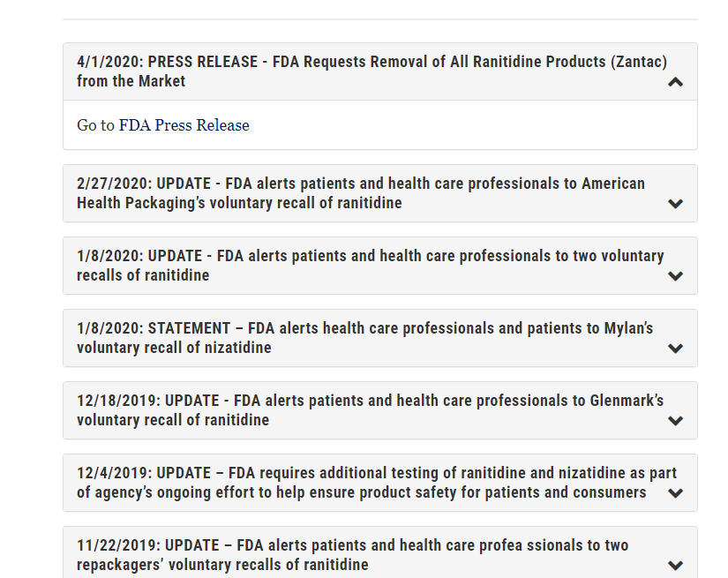The image size is (728, 578).
Task: Expand the 2/27/2020 American Health Packaging heading
Action: click(360, 184)
